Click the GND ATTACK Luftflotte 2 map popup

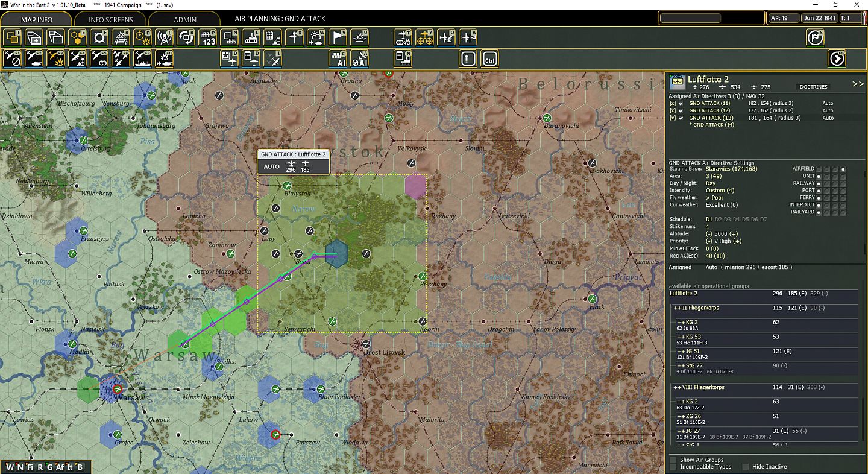click(294, 162)
